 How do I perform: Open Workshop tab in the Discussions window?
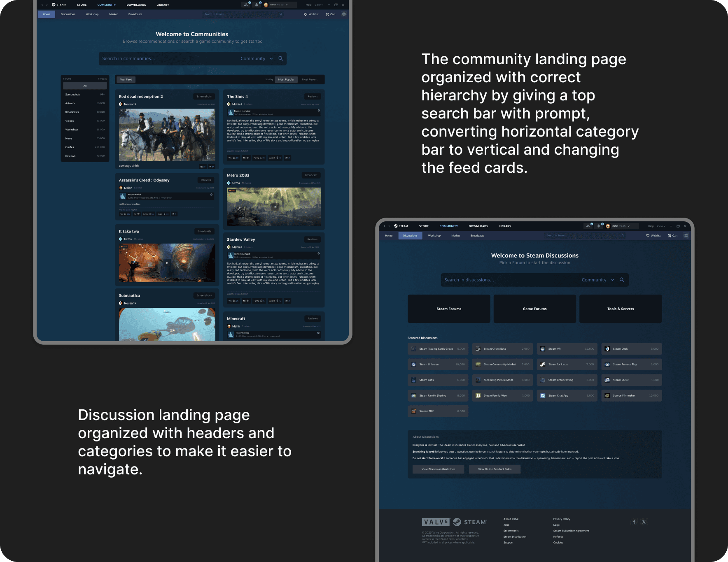pyautogui.click(x=434, y=236)
